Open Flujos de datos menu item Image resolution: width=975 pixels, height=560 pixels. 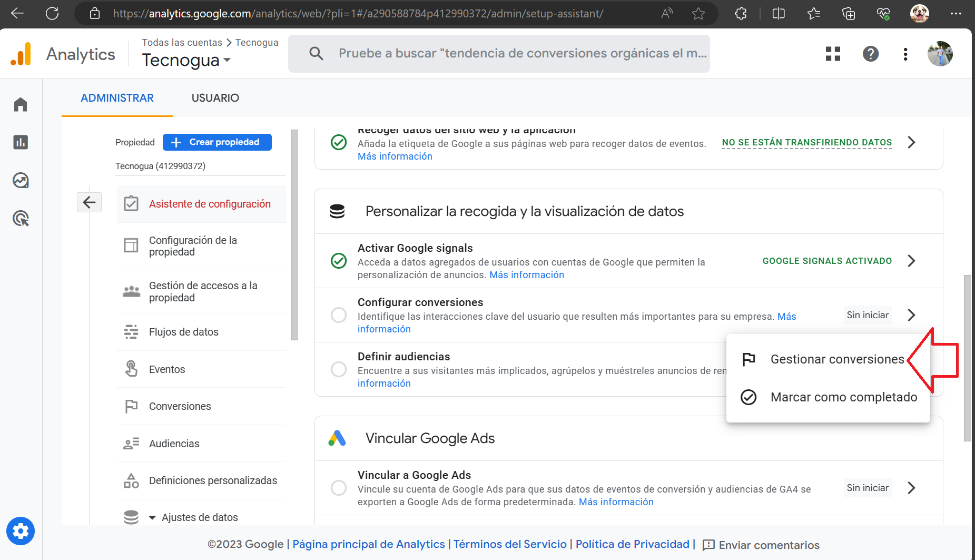201,332
